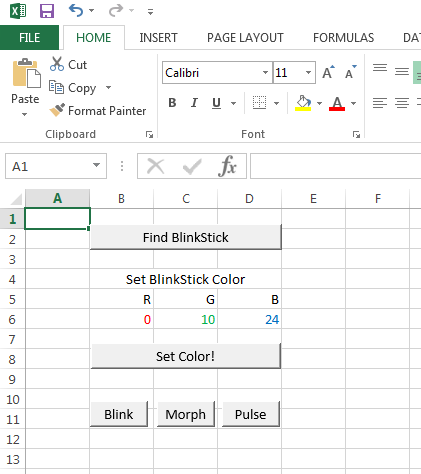The image size is (421, 474).
Task: Select column A header
Action: pyautogui.click(x=57, y=199)
